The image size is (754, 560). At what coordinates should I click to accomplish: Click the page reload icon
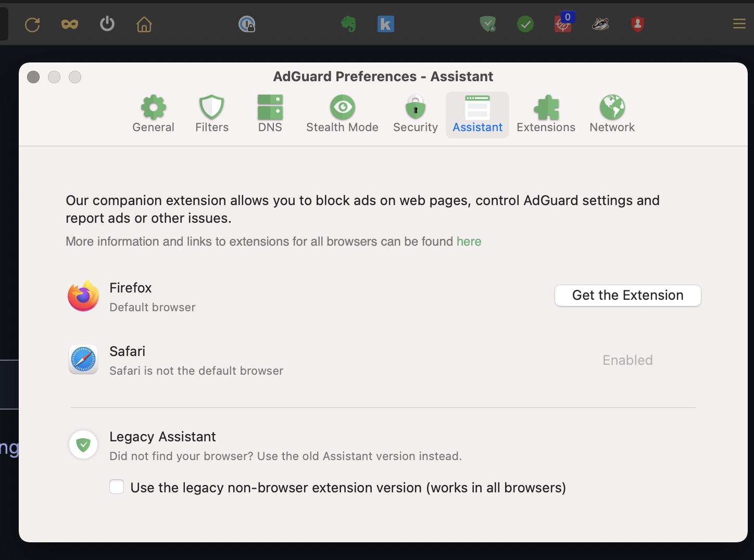pyautogui.click(x=32, y=24)
